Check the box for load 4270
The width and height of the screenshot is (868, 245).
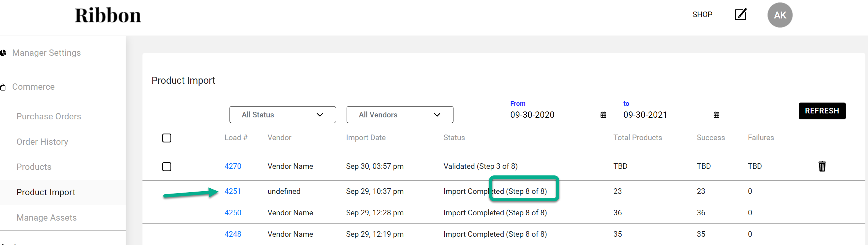tap(167, 167)
